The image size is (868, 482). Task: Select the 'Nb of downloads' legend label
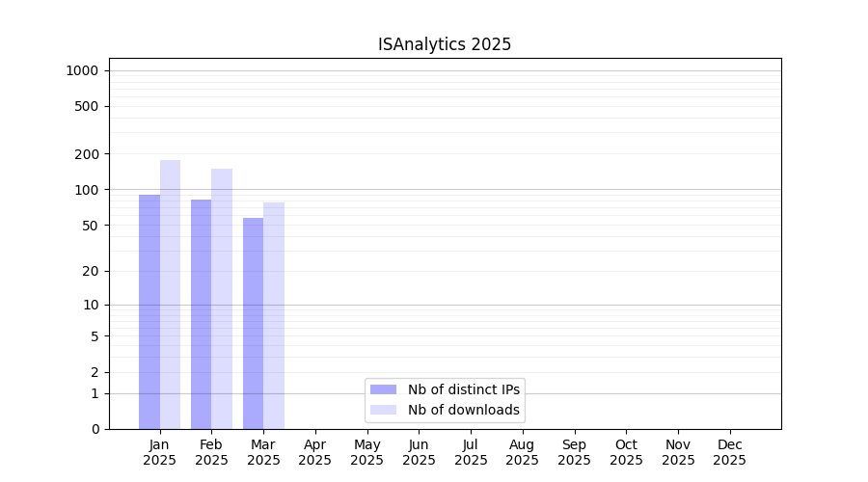click(463, 410)
